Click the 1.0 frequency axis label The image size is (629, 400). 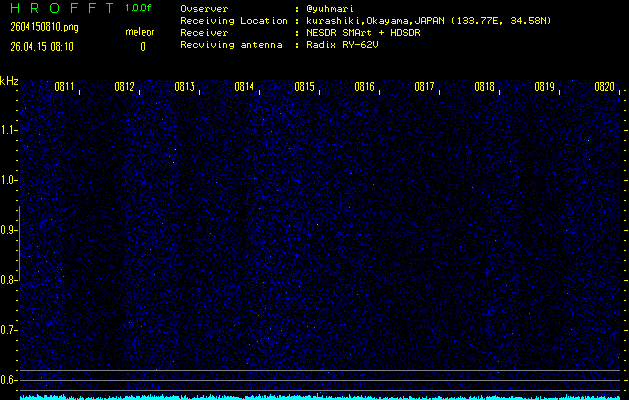click(9, 180)
